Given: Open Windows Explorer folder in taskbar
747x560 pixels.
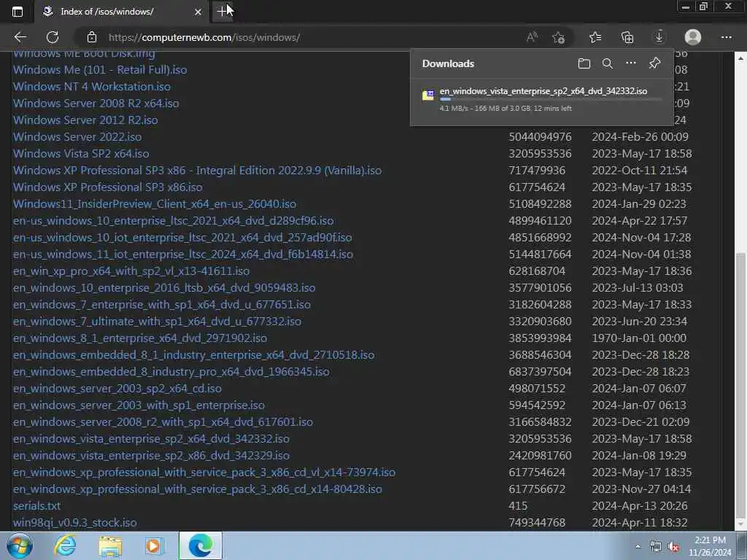Looking at the screenshot, I should 110,546.
